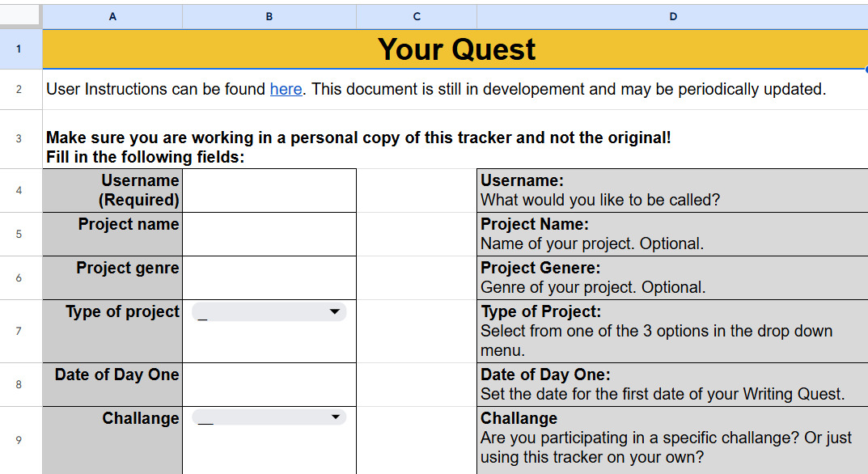Select row 1 header
Viewport: 868px width, 474px height.
[20, 49]
